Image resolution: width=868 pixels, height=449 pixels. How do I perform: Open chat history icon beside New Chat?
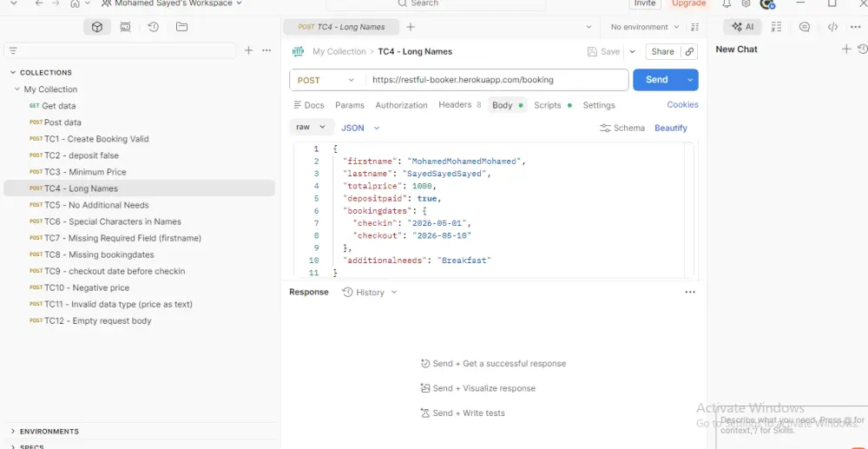(x=863, y=49)
